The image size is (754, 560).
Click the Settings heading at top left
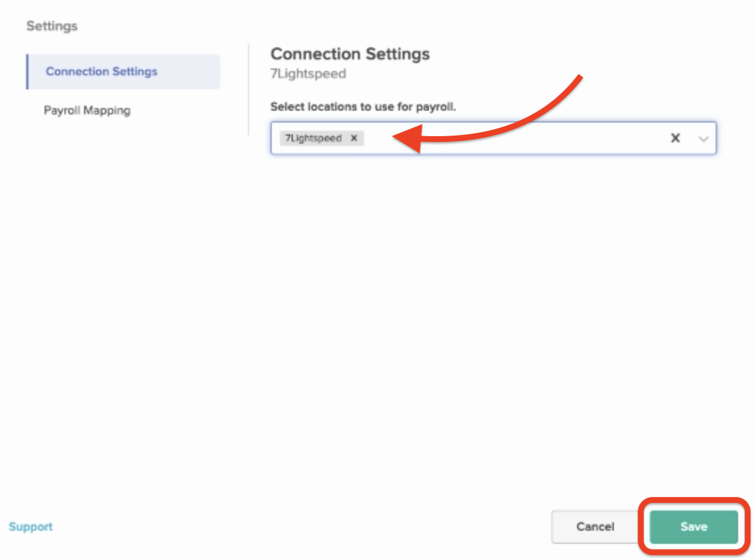tap(52, 25)
